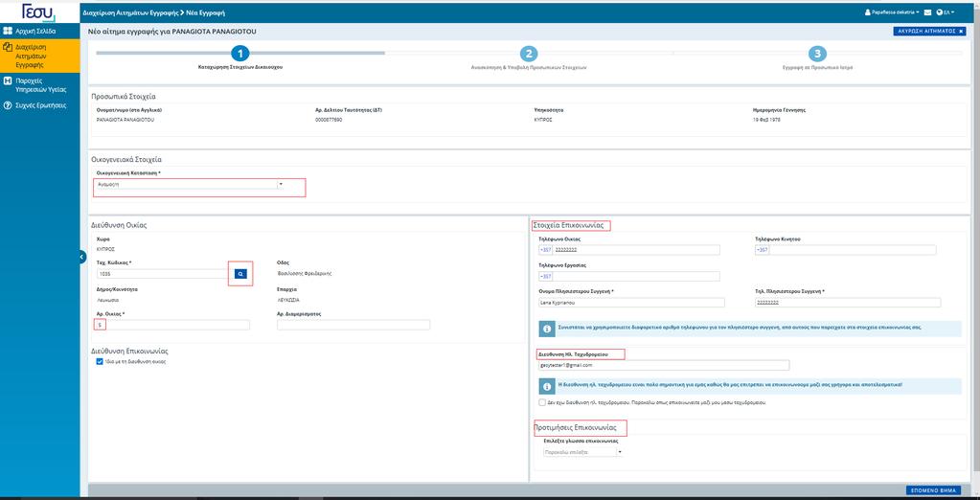Screen dimensions: 980x500
Task: Click the ΓΕΣΥ logo
Action: tap(38, 11)
